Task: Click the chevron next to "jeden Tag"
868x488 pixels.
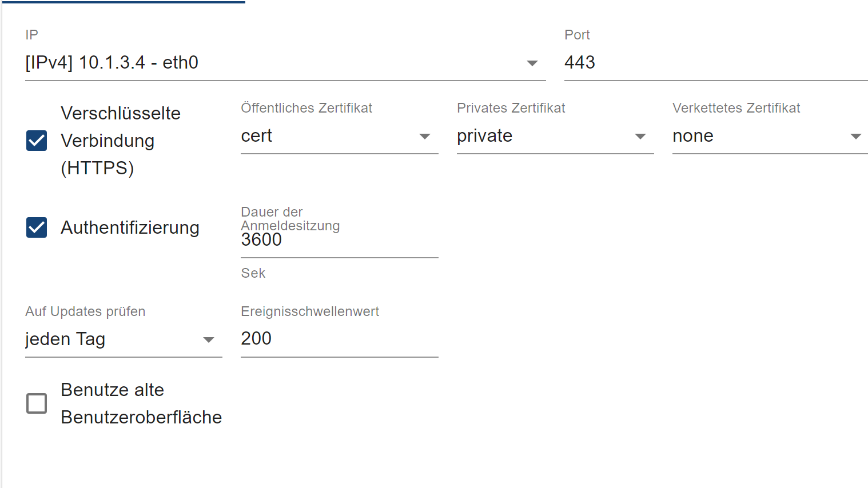Action: (209, 339)
